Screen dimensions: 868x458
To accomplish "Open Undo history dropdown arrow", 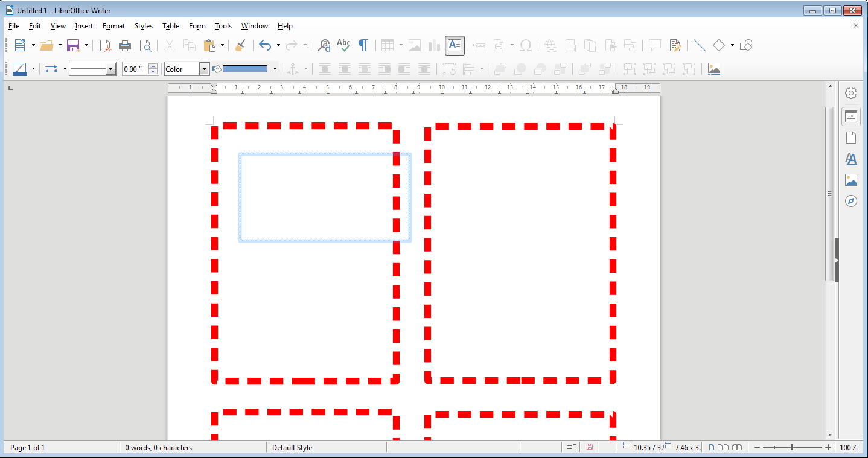I will click(x=278, y=45).
